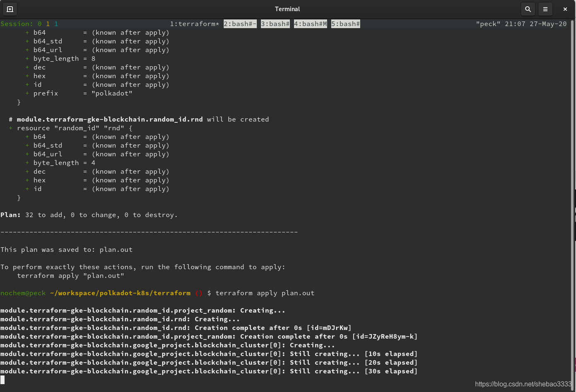Click the "[id=mDJrKw]" value
This screenshot has width=576, height=392.
click(x=329, y=328)
